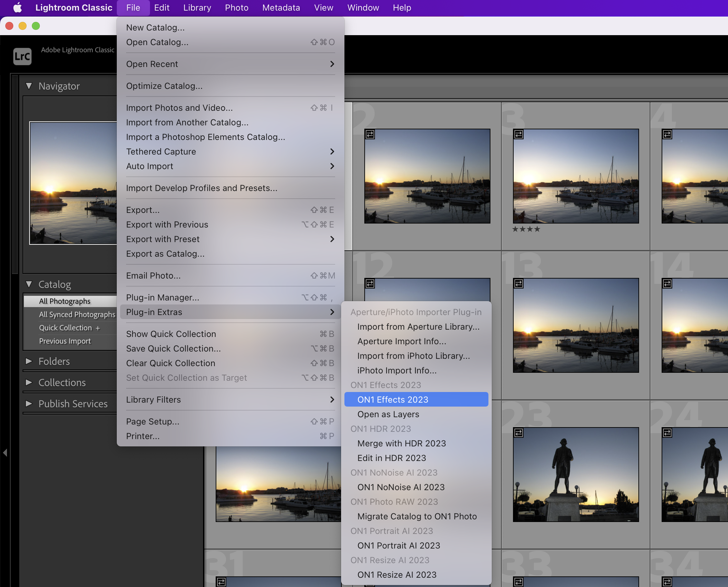This screenshot has height=587, width=728.
Task: Choose Open as Layers
Action: point(416,414)
